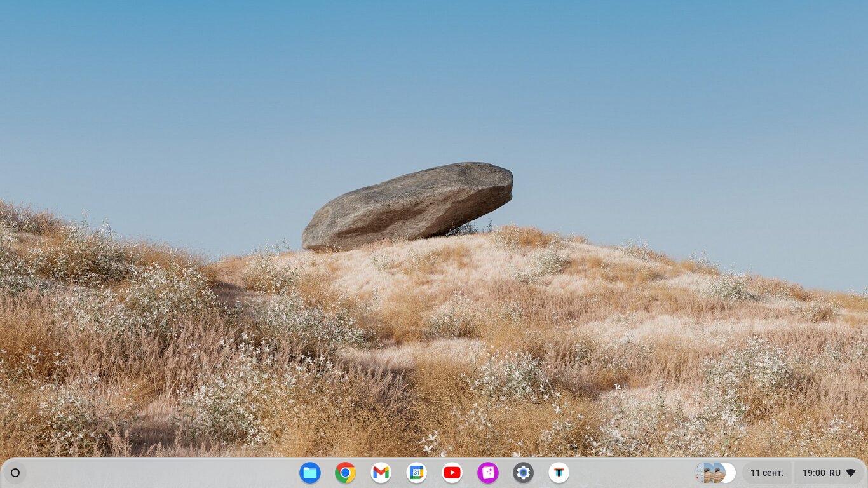Click the RU keyboard layout indicator
The height and width of the screenshot is (488, 868).
[835, 473]
